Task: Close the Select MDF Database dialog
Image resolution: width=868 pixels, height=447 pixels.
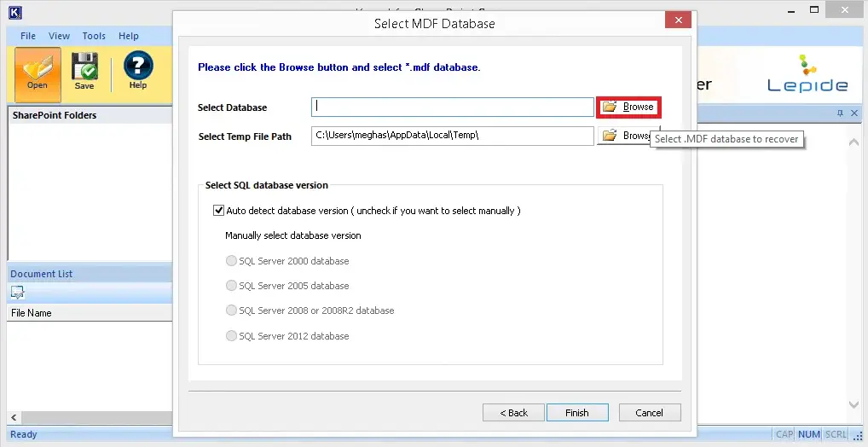Action: (678, 20)
